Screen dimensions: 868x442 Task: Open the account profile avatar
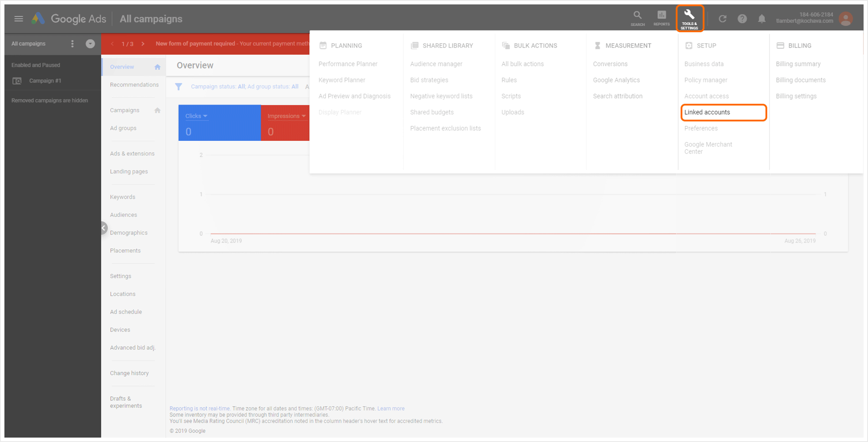point(845,19)
